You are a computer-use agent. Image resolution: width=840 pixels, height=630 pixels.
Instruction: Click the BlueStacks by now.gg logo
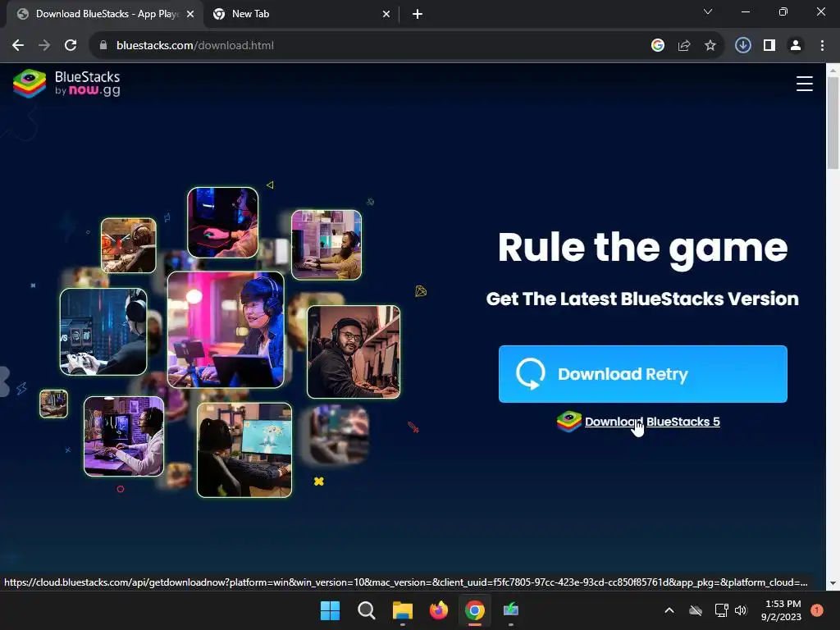(x=66, y=84)
